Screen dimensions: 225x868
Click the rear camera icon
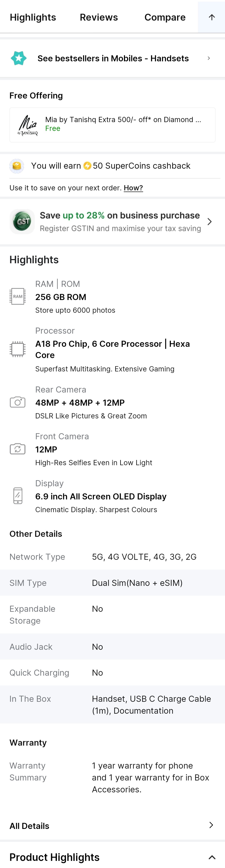(x=17, y=402)
